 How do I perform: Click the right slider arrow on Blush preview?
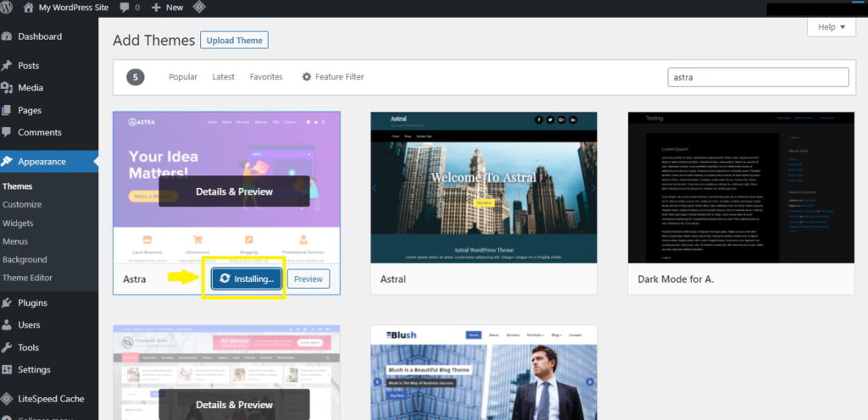(590, 382)
